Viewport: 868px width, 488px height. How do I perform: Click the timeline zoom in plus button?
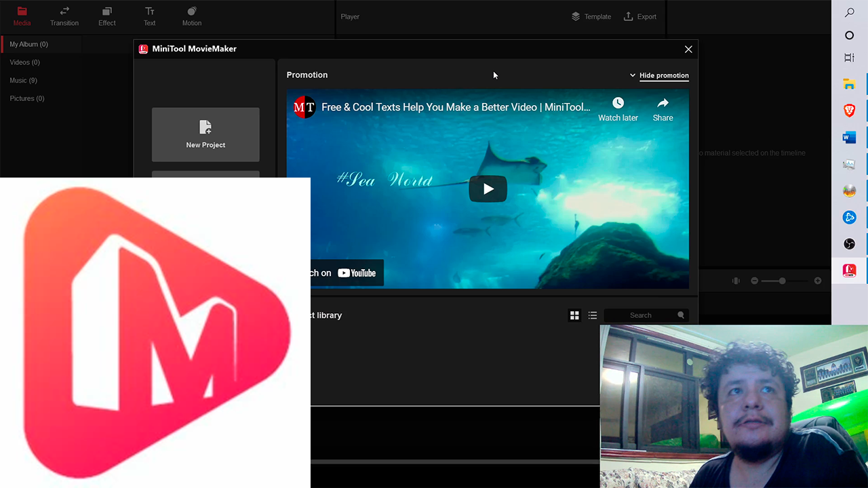pyautogui.click(x=818, y=281)
